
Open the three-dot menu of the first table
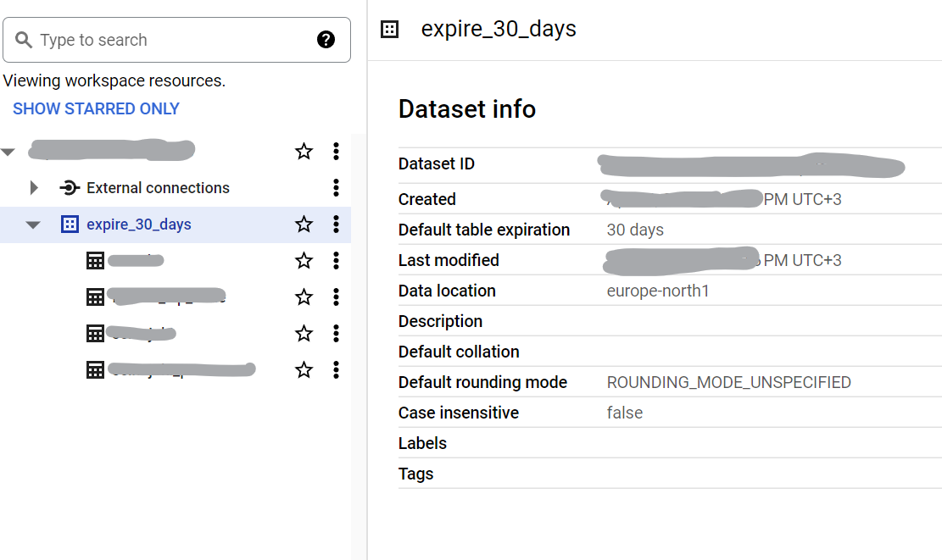[336, 260]
